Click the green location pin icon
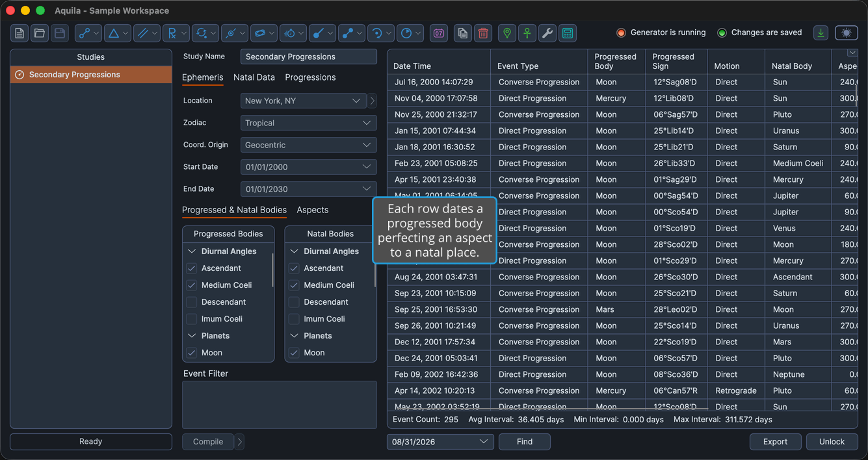The height and width of the screenshot is (460, 868). pos(507,33)
